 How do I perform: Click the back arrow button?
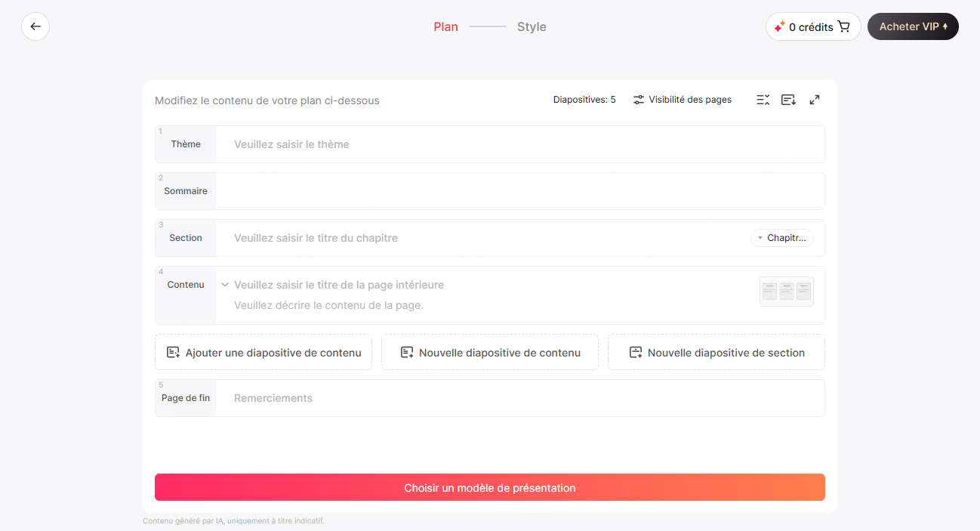coord(35,26)
